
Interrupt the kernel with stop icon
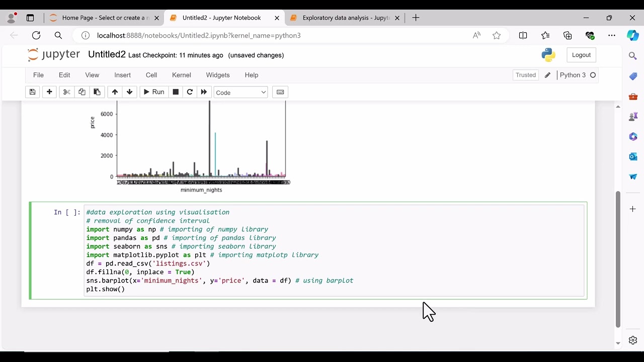pos(176,92)
